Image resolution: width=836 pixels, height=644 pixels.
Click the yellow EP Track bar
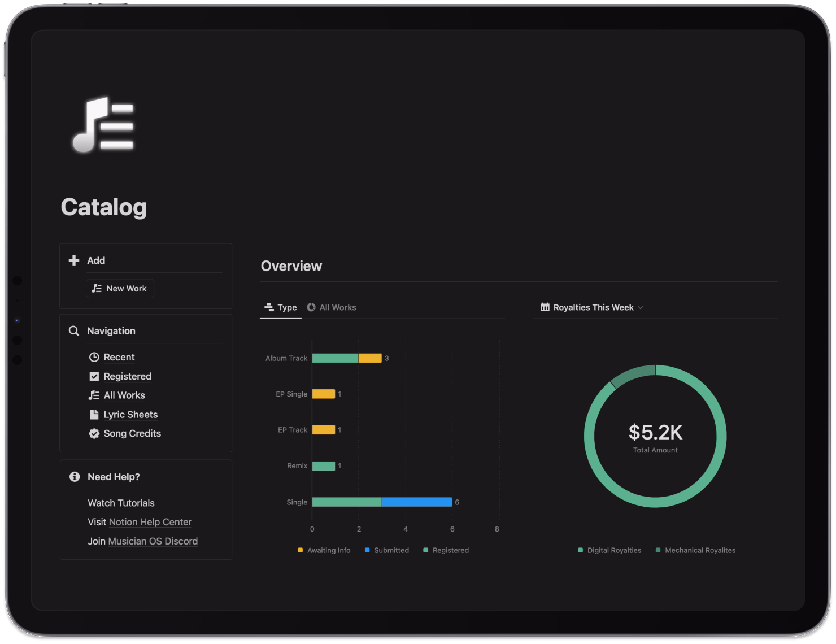tap(324, 430)
